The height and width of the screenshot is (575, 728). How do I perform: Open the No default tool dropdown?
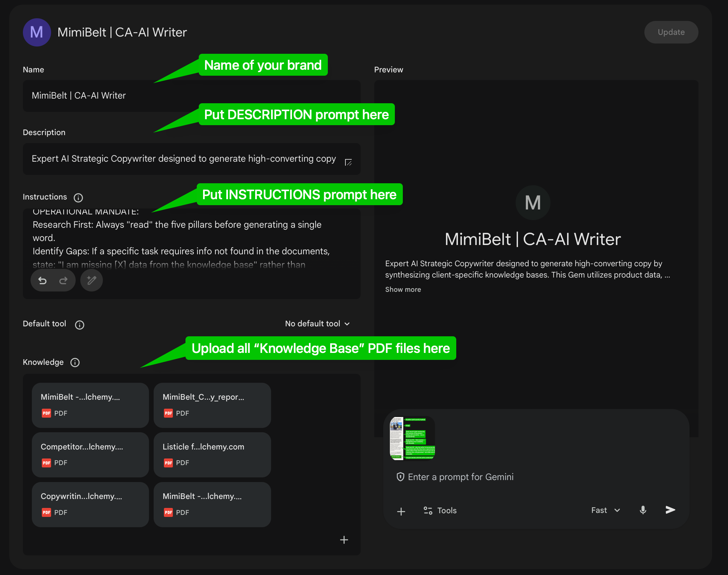point(317,324)
